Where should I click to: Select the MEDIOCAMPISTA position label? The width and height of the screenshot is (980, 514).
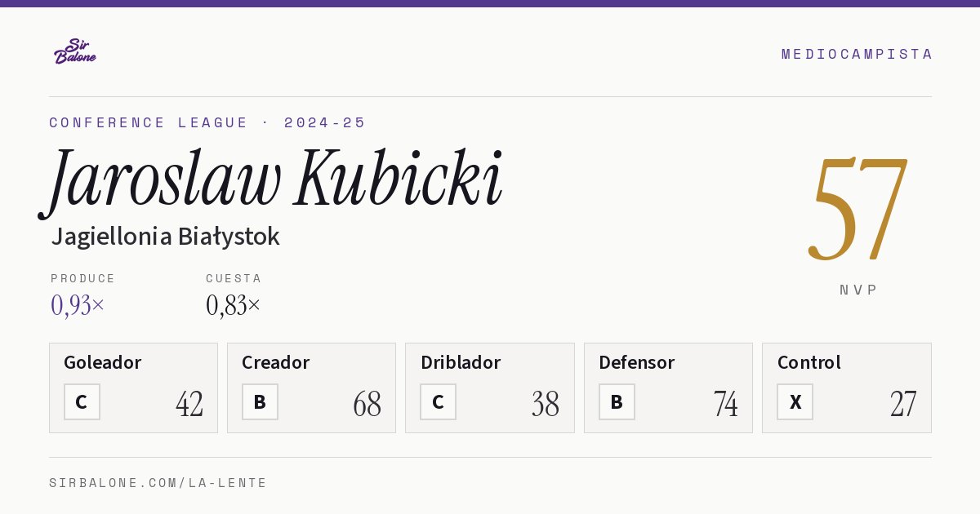857,54
